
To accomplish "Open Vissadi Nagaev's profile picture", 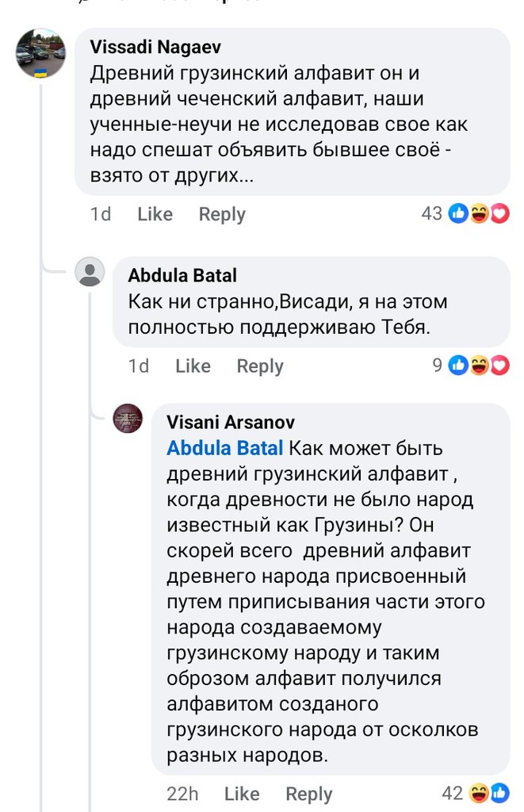I will coord(41,53).
